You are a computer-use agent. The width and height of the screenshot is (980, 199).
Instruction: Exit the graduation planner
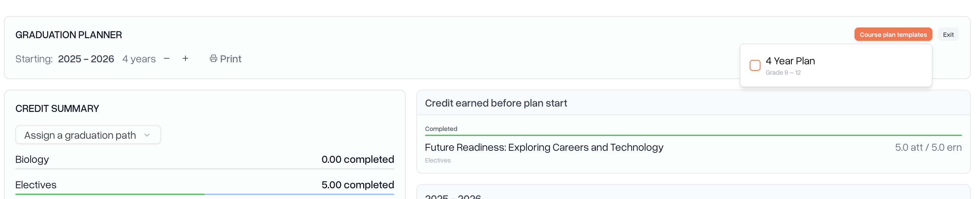[948, 35]
